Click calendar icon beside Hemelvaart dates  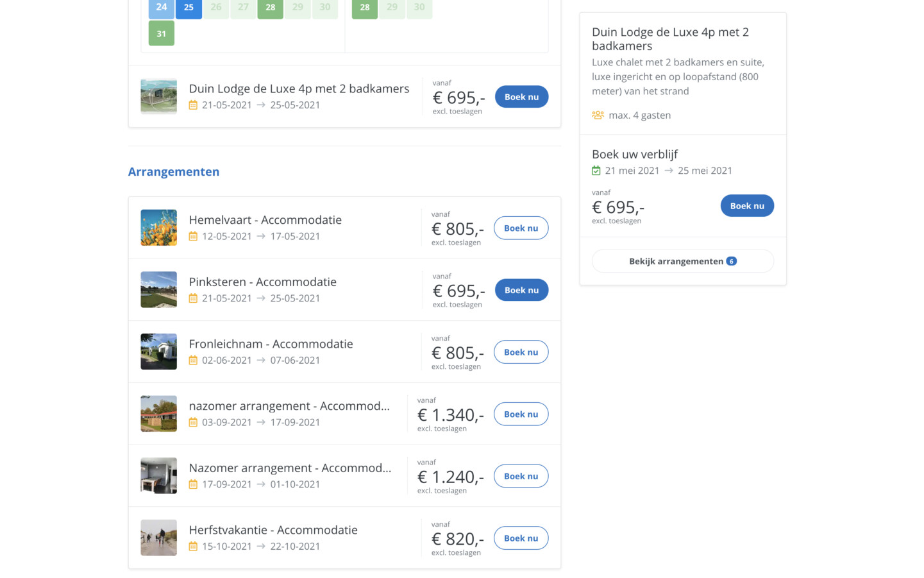(193, 236)
